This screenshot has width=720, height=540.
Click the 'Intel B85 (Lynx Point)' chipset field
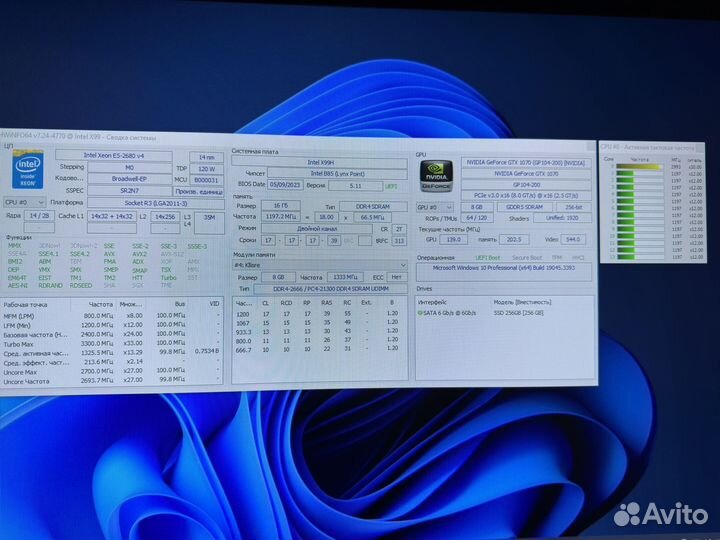coord(337,174)
